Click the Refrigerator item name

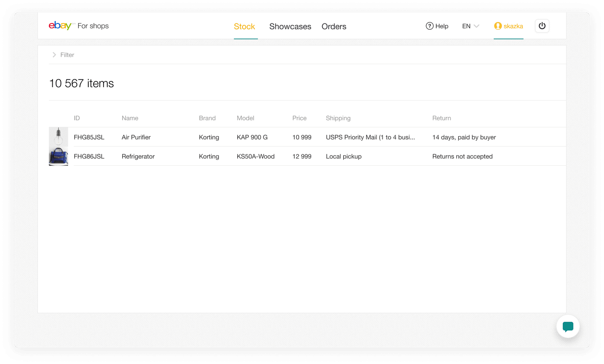click(138, 156)
